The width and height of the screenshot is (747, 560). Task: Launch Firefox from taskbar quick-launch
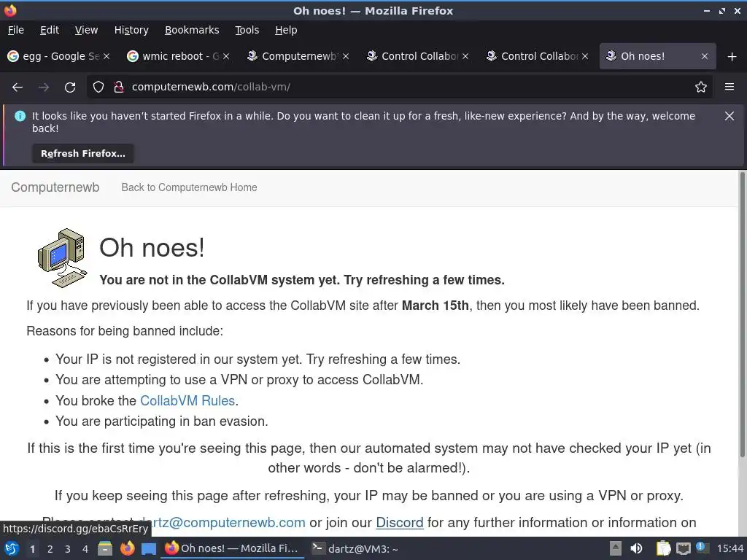[127, 548]
